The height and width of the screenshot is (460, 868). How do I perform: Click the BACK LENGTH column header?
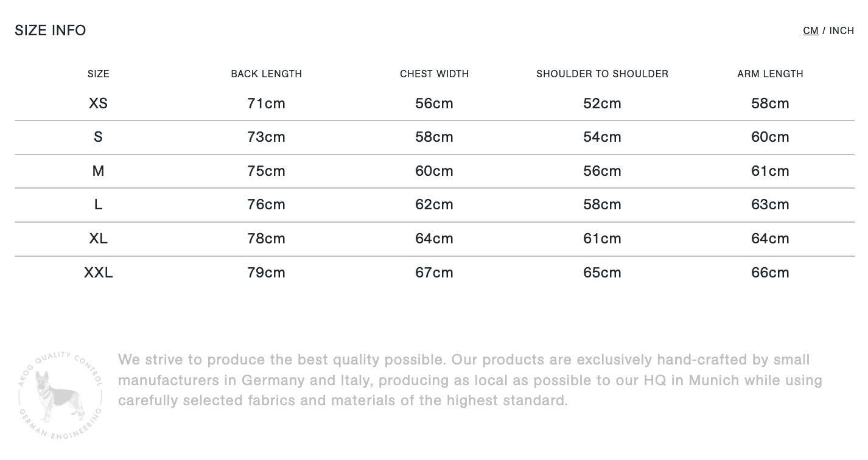click(x=266, y=74)
